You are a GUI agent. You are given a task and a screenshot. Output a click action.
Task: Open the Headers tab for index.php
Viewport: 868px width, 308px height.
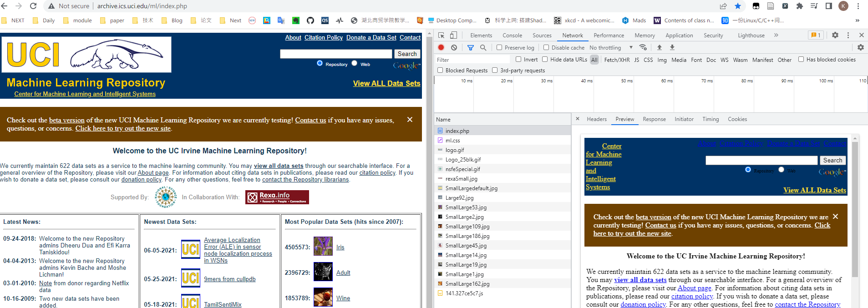click(596, 119)
